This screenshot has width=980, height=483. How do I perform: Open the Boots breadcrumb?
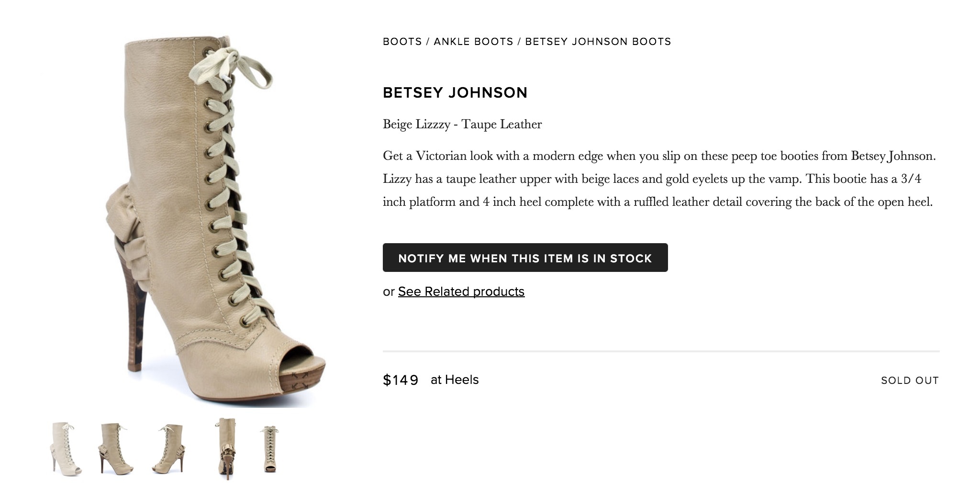[402, 42]
